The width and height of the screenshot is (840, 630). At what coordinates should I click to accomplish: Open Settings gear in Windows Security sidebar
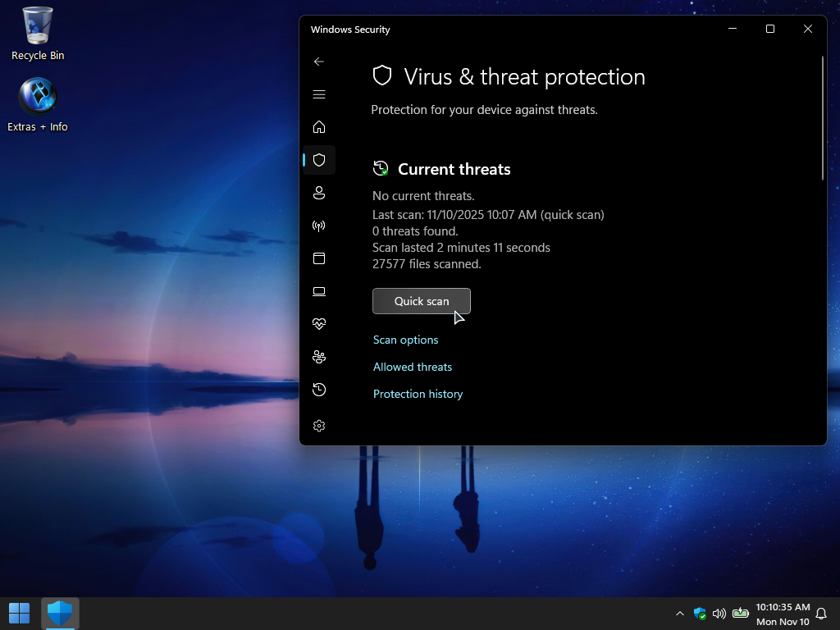pyautogui.click(x=319, y=426)
